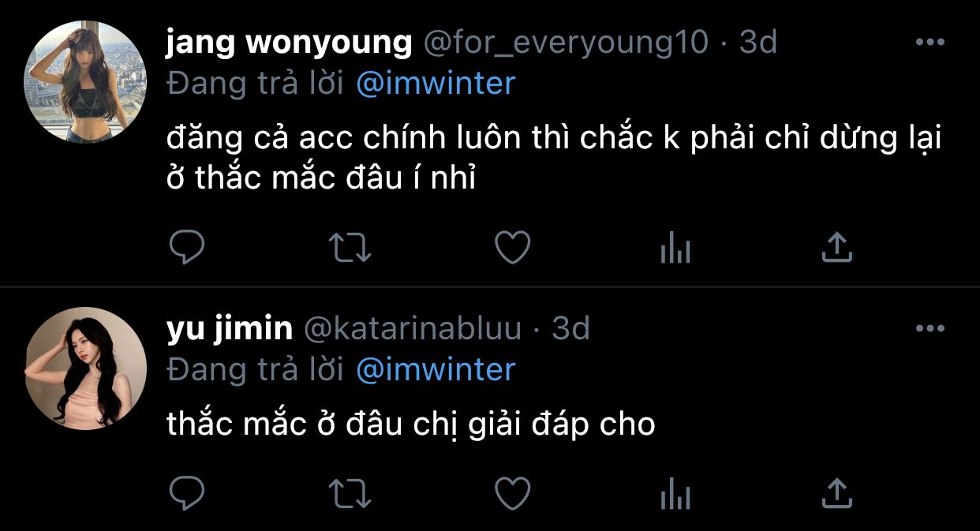Share jang wonyoung's tweet

click(837, 248)
